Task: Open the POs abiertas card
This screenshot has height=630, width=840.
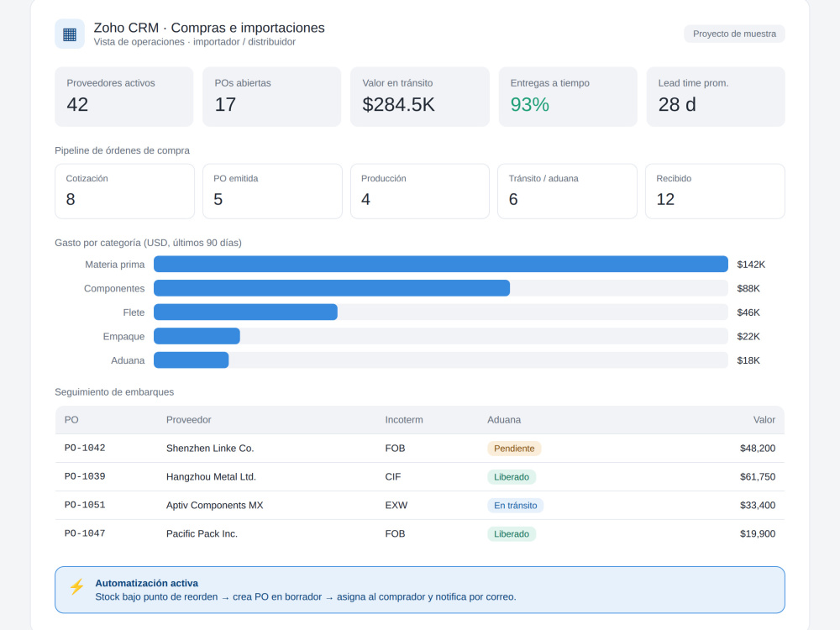Action: pos(272,97)
